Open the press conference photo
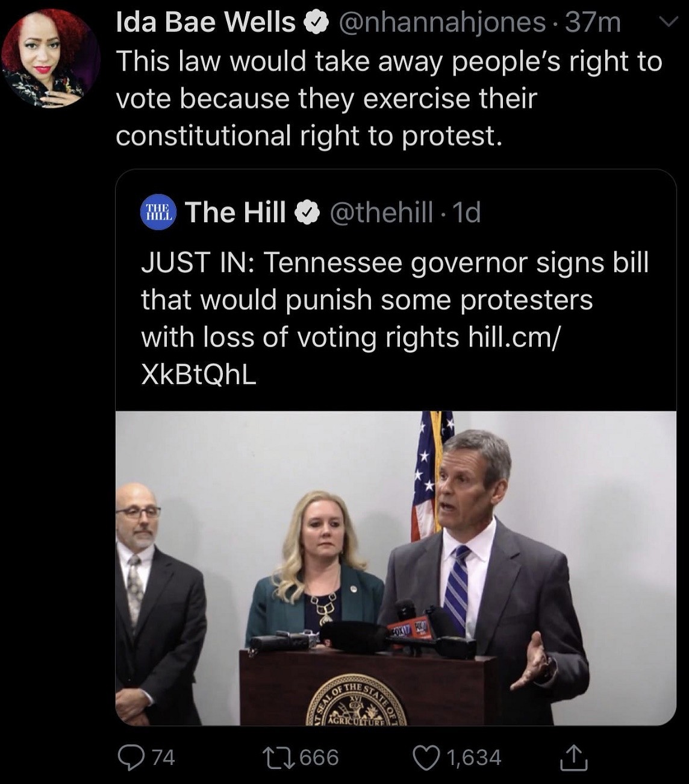The height and width of the screenshot is (784, 689). pyautogui.click(x=396, y=568)
